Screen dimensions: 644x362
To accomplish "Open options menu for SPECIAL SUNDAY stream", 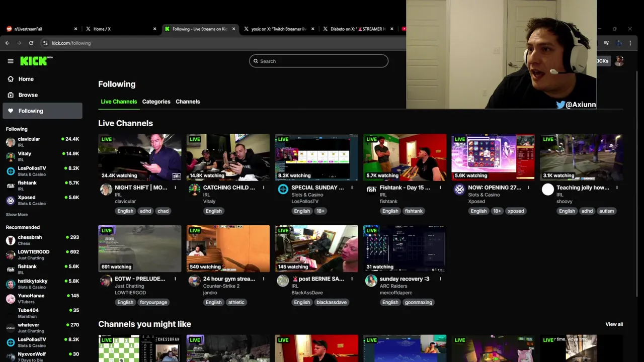I will tap(352, 188).
